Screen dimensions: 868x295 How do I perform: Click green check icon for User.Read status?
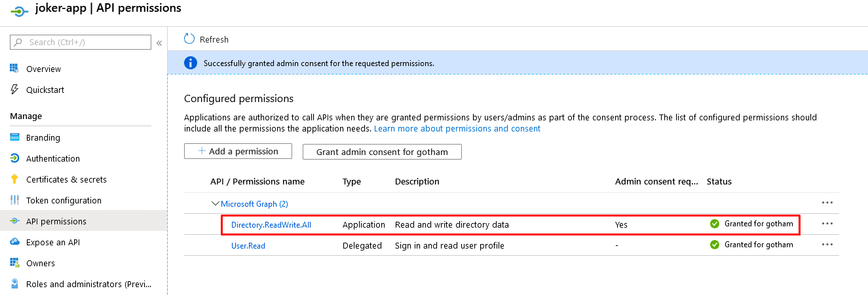coord(715,245)
